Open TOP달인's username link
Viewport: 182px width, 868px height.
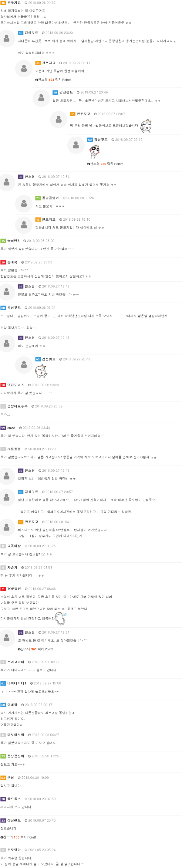[x=14, y=589]
